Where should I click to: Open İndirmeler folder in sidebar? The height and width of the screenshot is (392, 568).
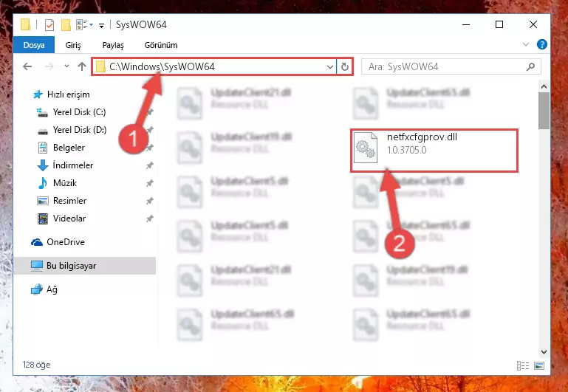73,165
